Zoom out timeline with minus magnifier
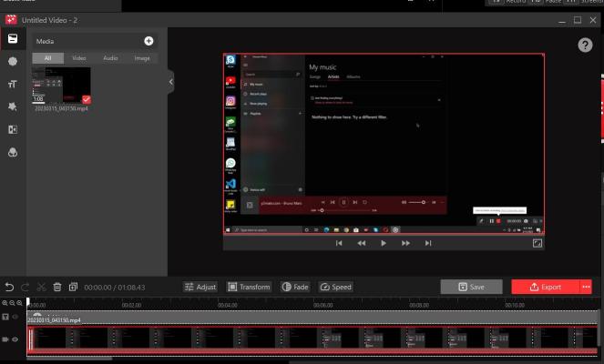604x364 pixels. click(13, 303)
